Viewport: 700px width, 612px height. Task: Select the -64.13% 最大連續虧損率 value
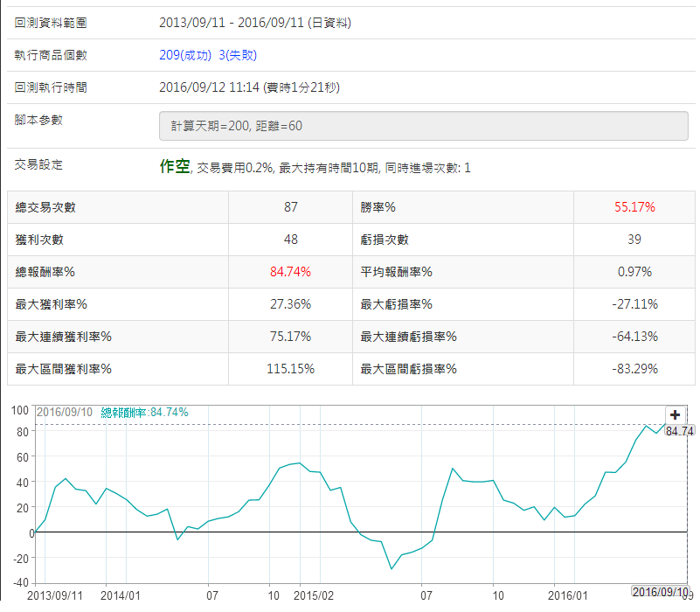(634, 337)
